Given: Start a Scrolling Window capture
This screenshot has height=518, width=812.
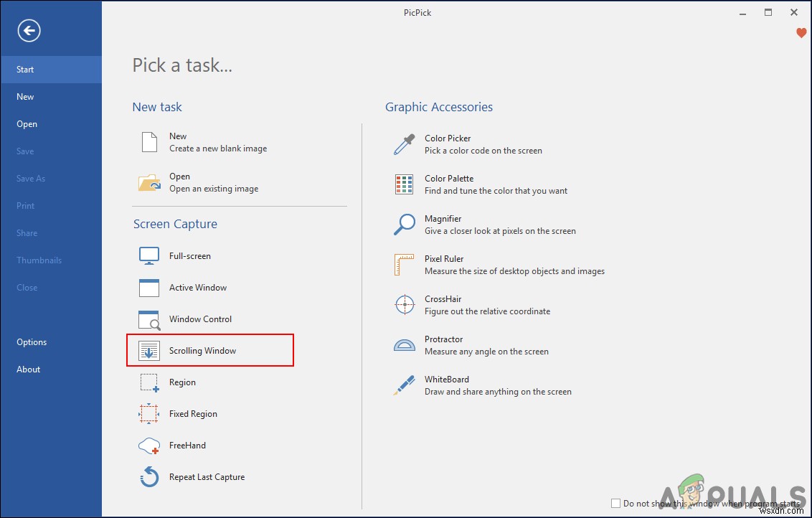Looking at the screenshot, I should (202, 350).
